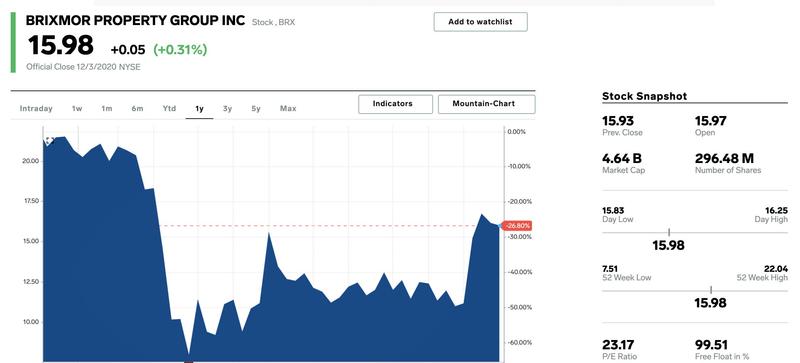Click the Stock Snapshot heading

pos(644,96)
